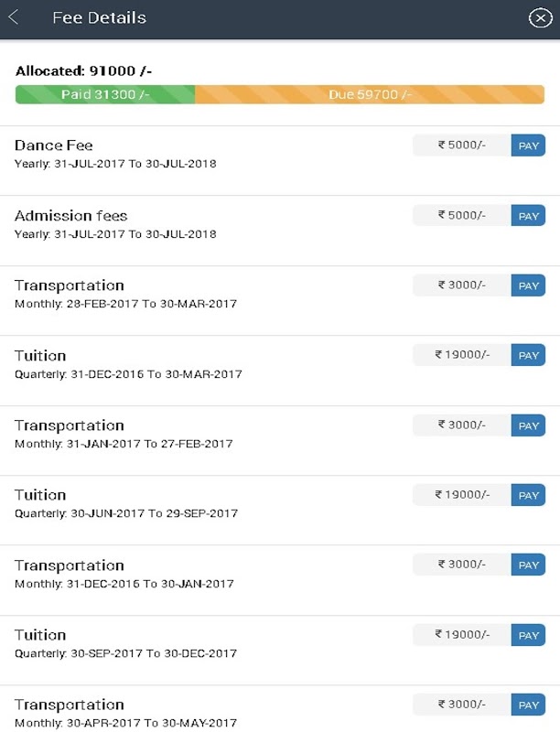Go back using the header arrow
Viewport: 560px width, 732px height.
point(14,17)
